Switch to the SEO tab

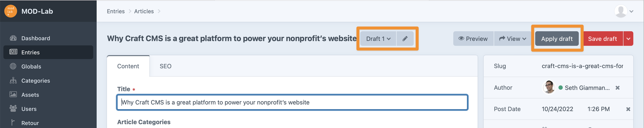coord(165,66)
